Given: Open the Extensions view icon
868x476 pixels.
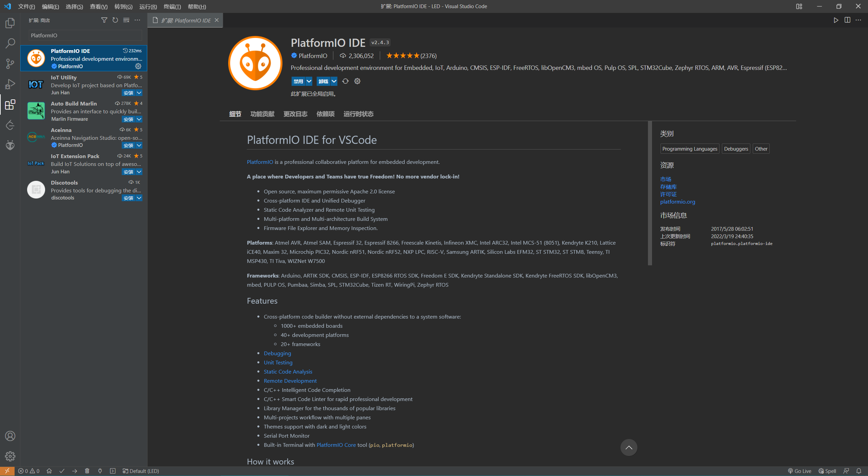Looking at the screenshot, I should point(10,104).
